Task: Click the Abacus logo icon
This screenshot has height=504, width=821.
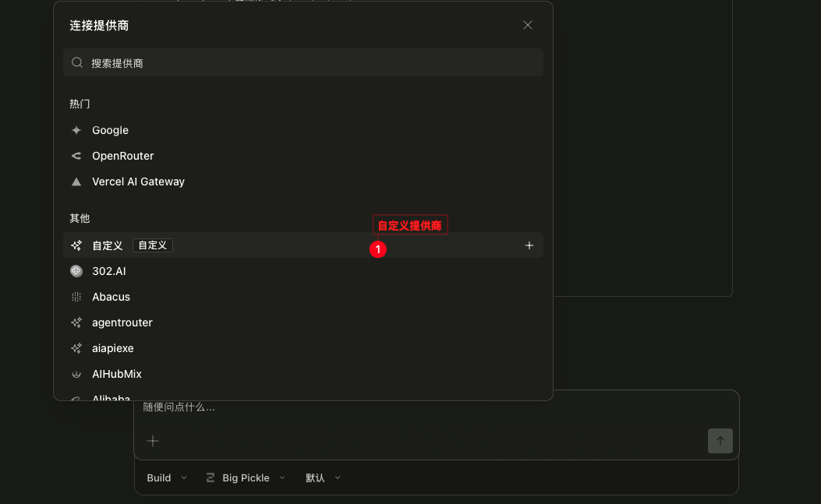Action: coord(76,297)
